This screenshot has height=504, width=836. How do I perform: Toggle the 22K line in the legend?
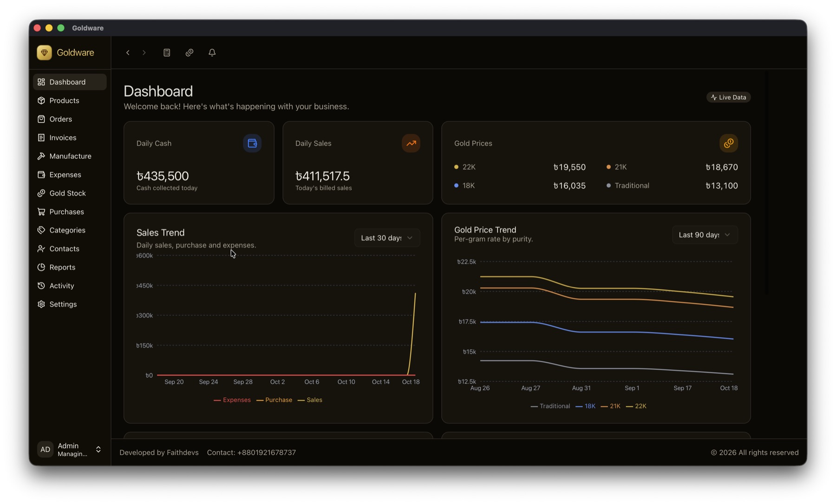[636, 406]
